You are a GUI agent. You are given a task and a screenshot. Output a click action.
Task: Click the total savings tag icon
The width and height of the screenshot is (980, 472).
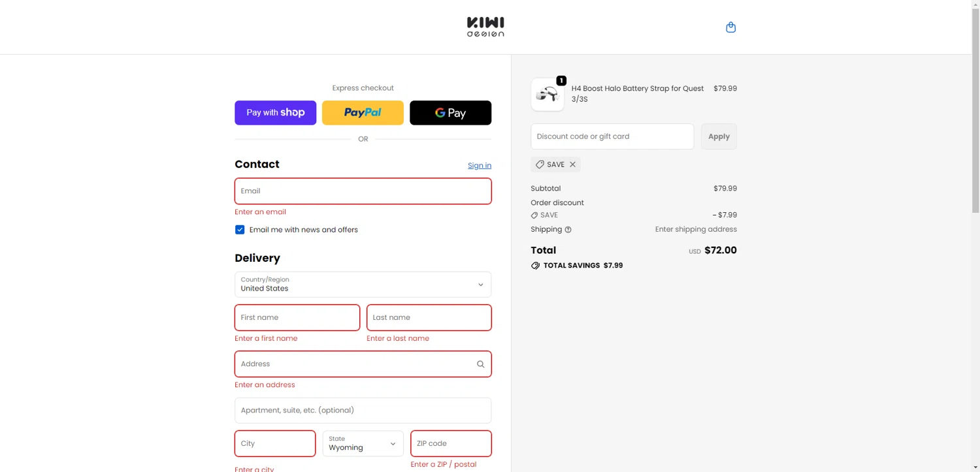535,266
